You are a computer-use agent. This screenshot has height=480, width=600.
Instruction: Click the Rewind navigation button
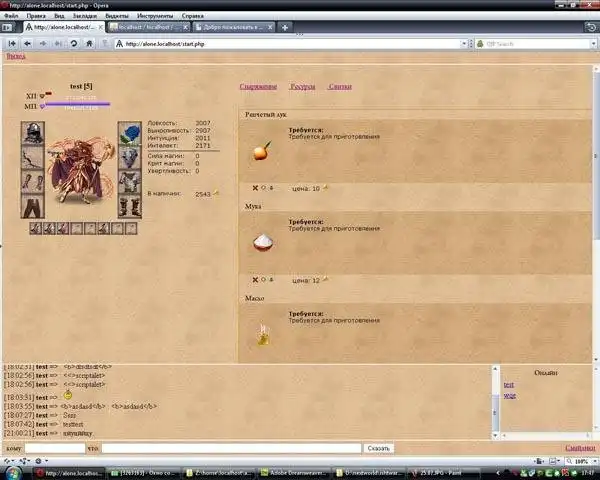(x=12, y=44)
